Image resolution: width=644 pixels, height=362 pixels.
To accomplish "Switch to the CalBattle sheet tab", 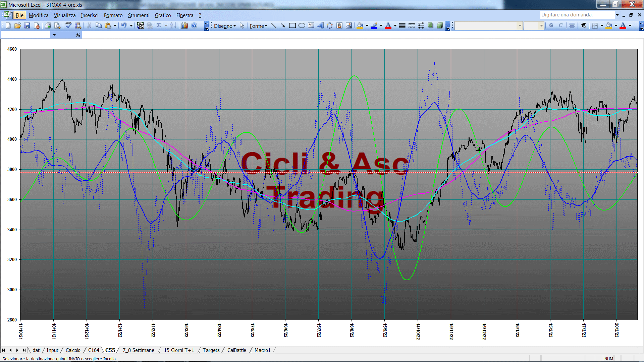I will [x=236, y=350].
